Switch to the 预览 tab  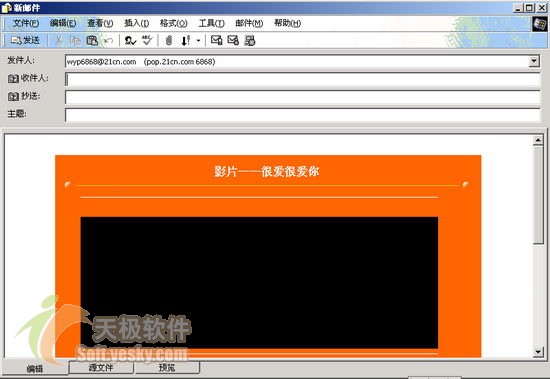[x=167, y=367]
